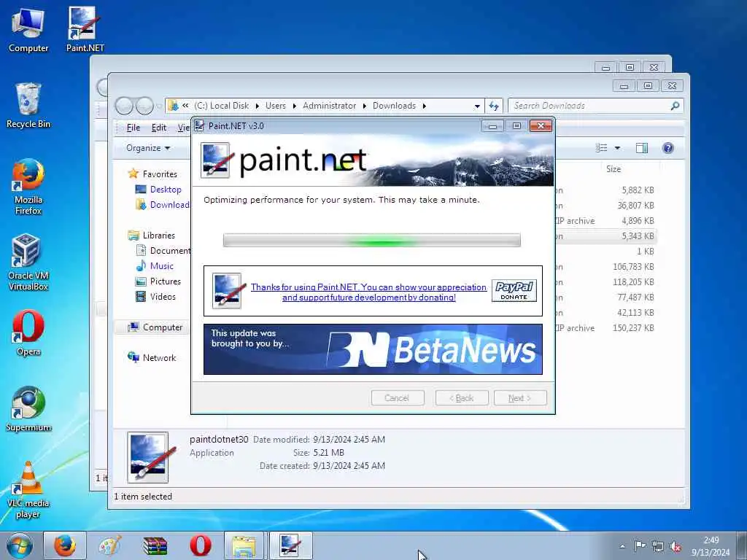Open the view options dropdown arrow

617,148
